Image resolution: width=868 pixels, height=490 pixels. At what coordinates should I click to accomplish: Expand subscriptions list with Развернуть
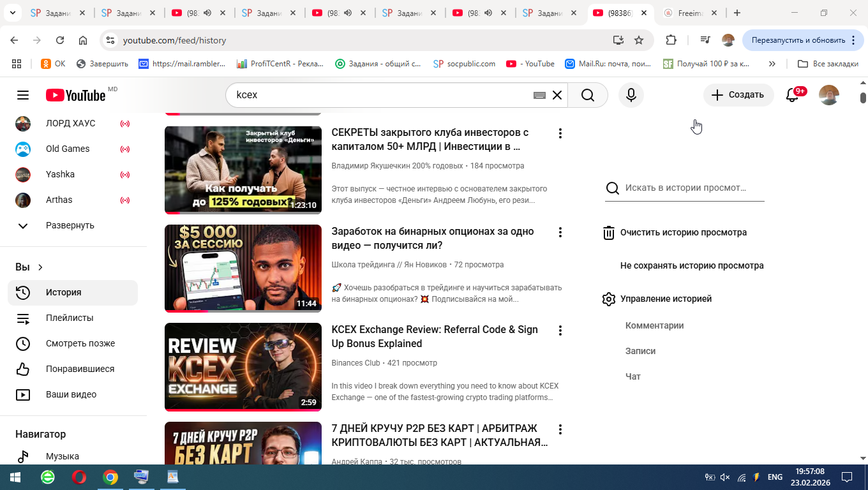point(73,225)
